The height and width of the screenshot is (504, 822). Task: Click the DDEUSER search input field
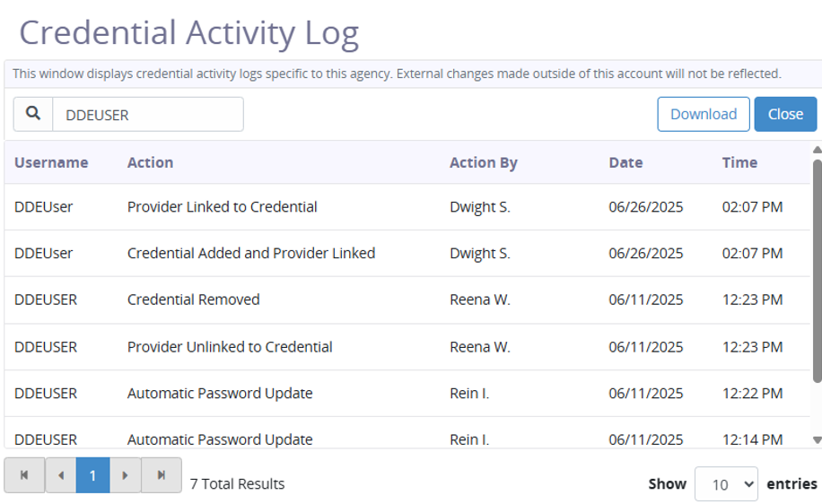[x=148, y=115]
